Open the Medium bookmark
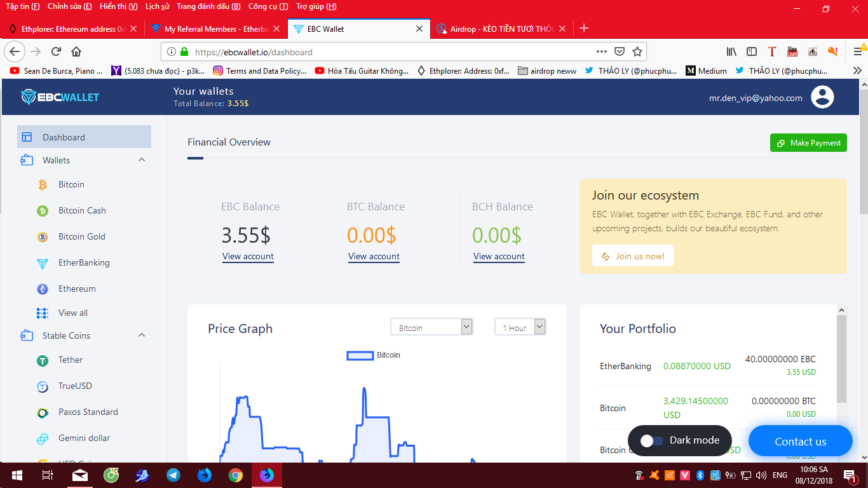The image size is (868, 488). pos(706,71)
